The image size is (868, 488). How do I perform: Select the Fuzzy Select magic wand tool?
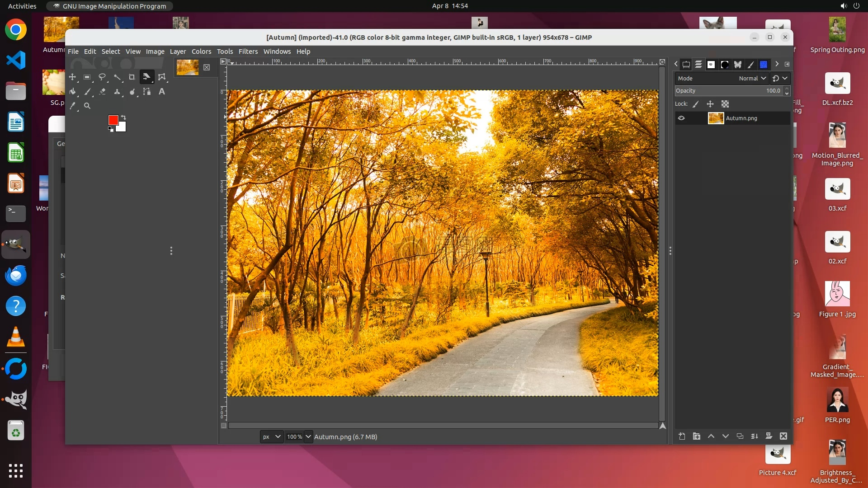click(x=117, y=77)
